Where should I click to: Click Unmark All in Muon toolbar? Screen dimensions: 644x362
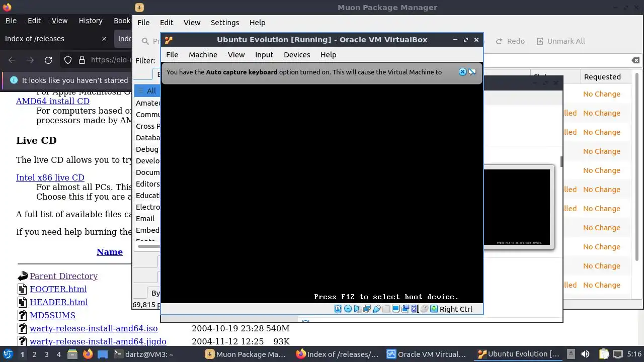pos(560,41)
